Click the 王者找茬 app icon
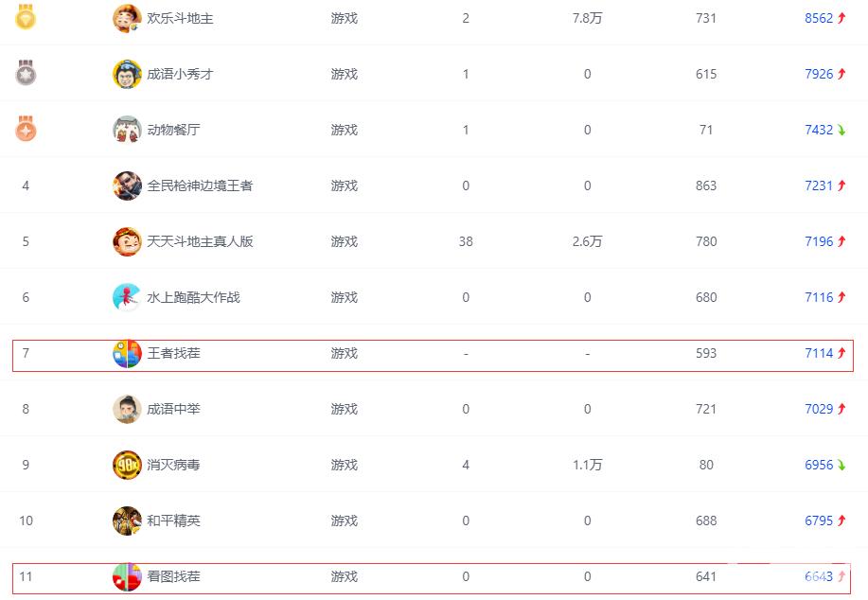868x600 pixels. click(x=126, y=353)
